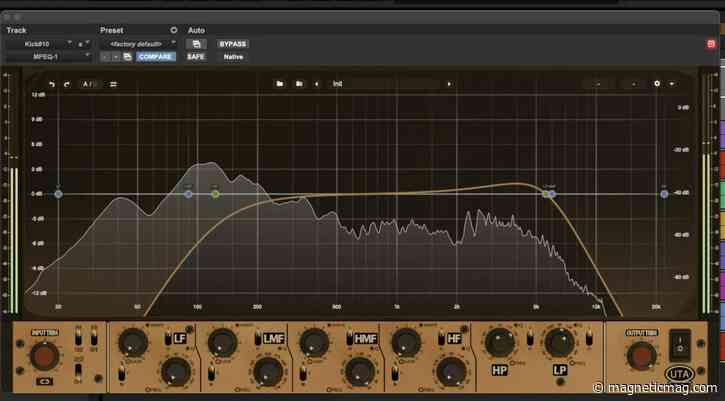725x401 pixels.
Task: Click the LF frequency knob (lower)
Action: coord(176,371)
